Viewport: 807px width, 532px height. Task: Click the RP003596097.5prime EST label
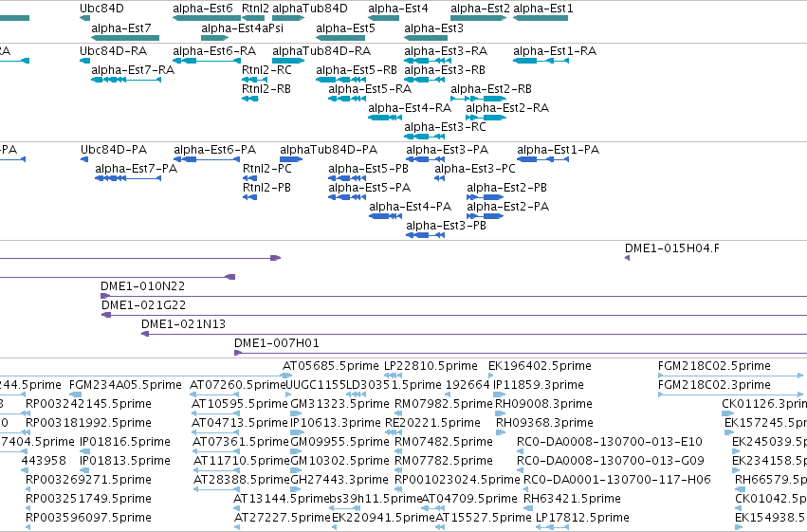(88, 518)
